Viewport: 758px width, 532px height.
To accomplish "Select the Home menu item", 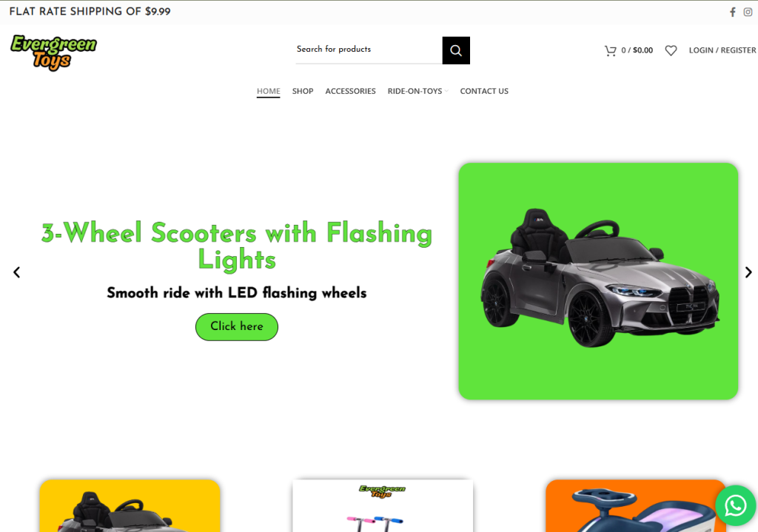I will tap(268, 91).
